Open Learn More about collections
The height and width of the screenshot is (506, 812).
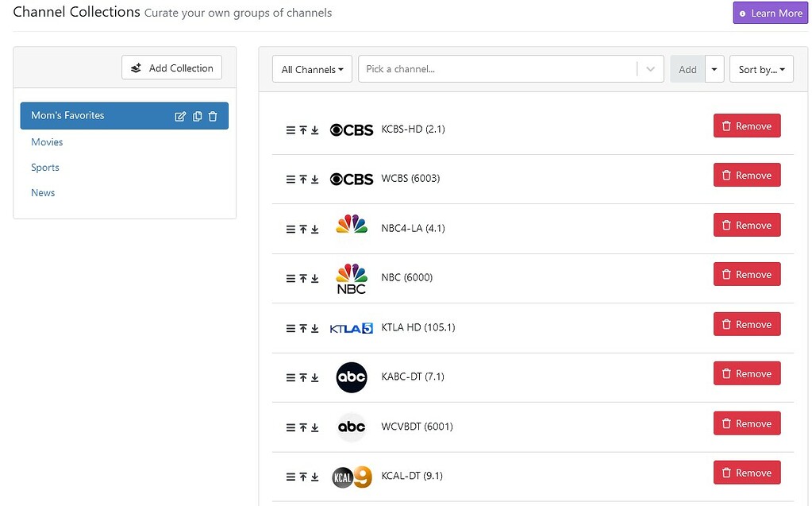coord(769,13)
